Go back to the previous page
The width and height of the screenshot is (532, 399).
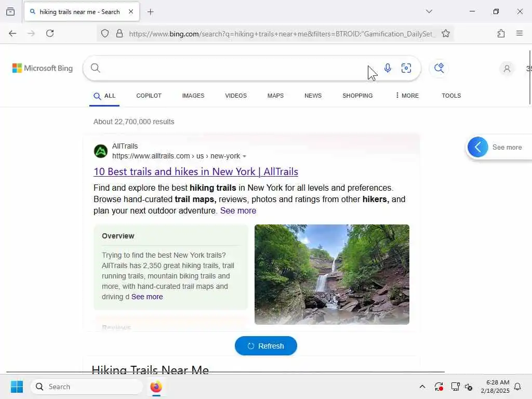pyautogui.click(x=12, y=33)
